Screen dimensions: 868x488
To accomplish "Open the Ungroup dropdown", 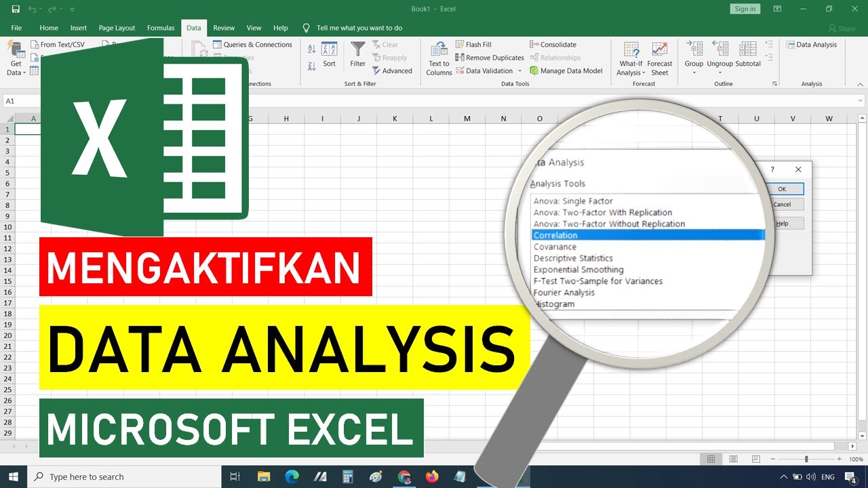I will [x=720, y=58].
